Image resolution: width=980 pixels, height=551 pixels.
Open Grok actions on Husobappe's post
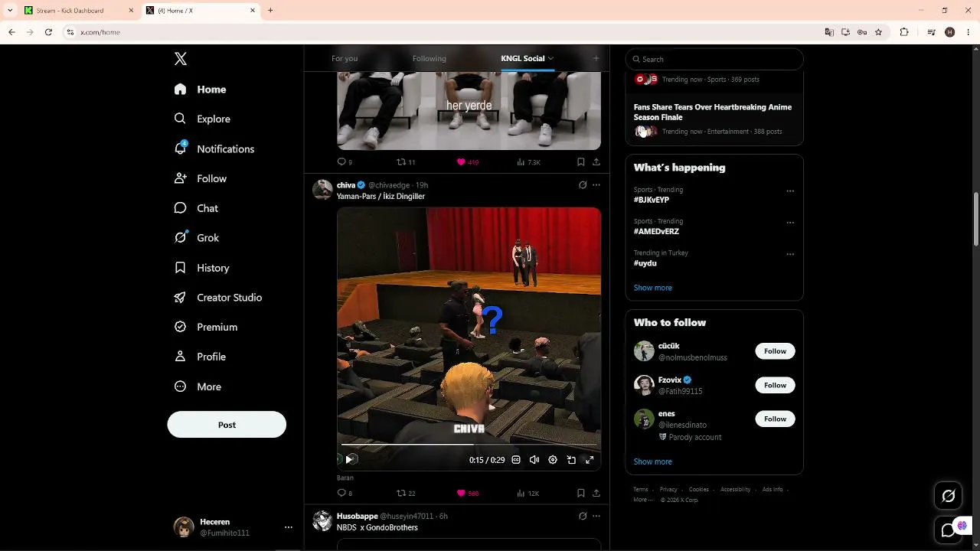(x=583, y=517)
